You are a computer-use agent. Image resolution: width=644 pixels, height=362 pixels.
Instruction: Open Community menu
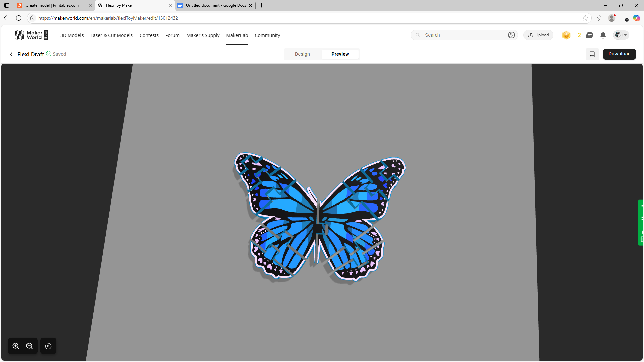(x=267, y=35)
